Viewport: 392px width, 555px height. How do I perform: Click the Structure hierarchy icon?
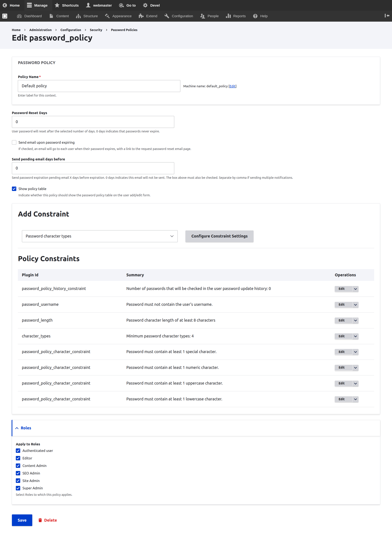tap(78, 16)
